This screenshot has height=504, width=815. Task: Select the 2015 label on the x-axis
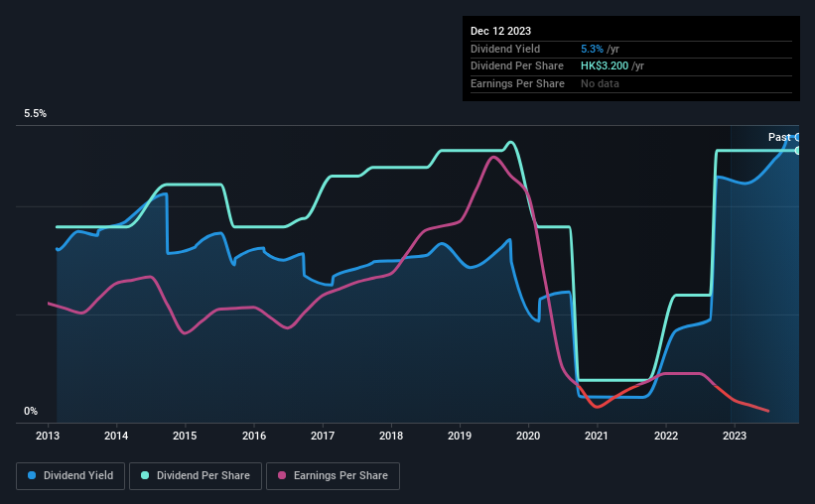pos(185,436)
